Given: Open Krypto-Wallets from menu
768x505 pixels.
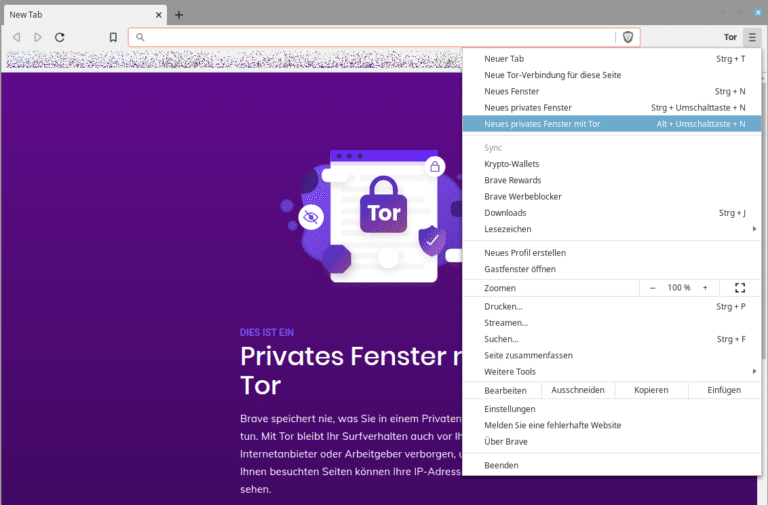Looking at the screenshot, I should [612, 164].
